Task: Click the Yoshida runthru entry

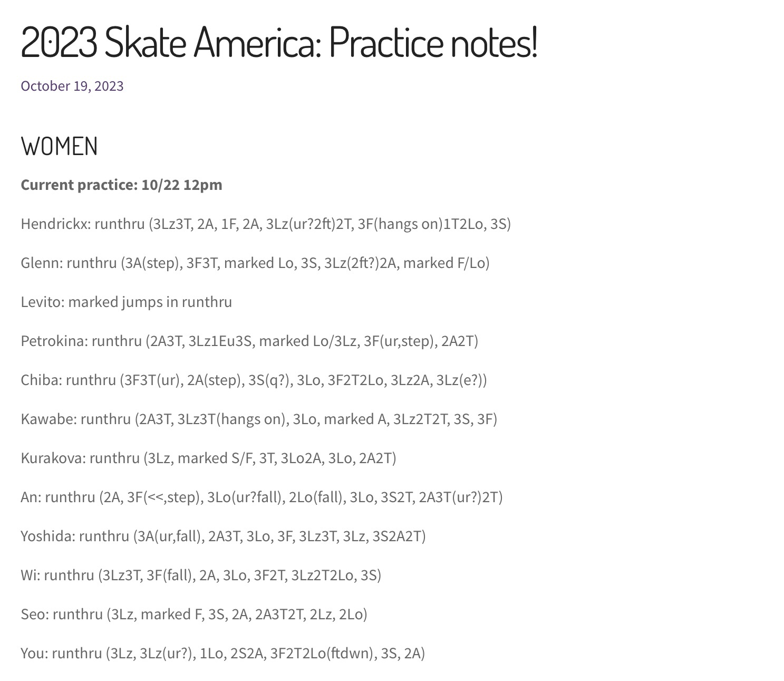Action: [x=224, y=536]
